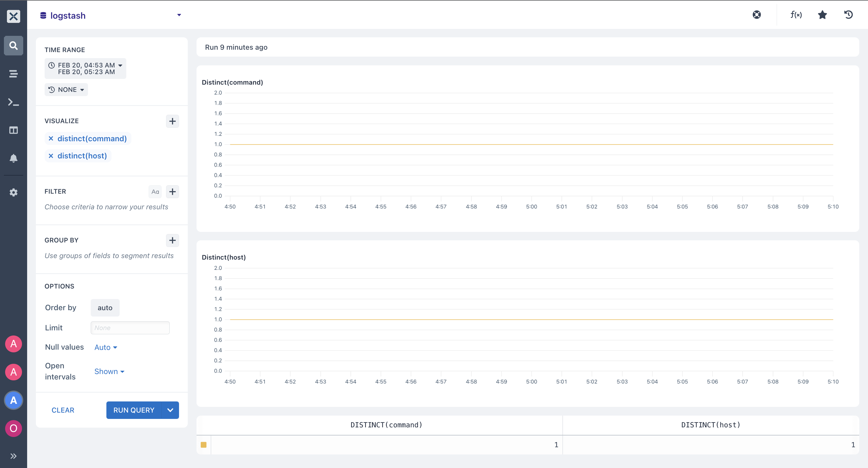Open the help lifebuoy icon

point(757,14)
